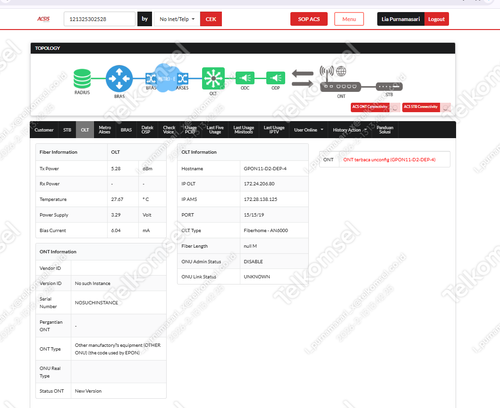Open the No Inet/Telp search type dropdown
Image resolution: width=500 pixels, height=408 pixels.
tap(177, 19)
